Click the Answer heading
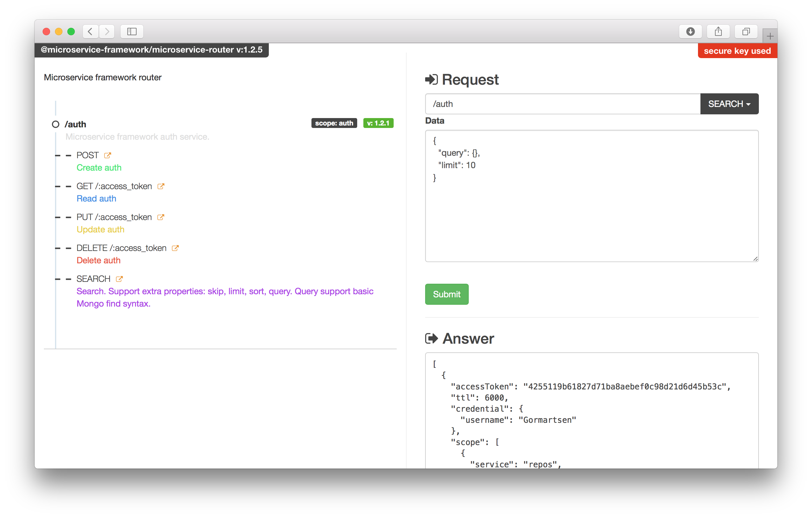Viewport: 812px width, 518px height. (x=468, y=338)
